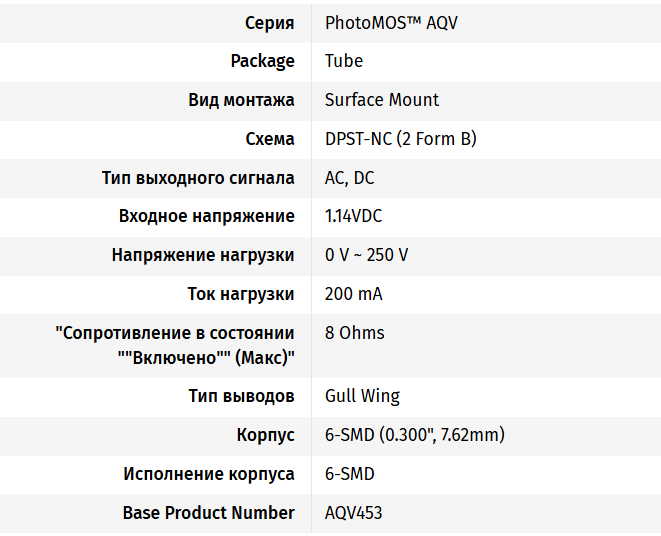Click the Gull Wing lead type value
The width and height of the screenshot is (661, 536).
coord(362,396)
